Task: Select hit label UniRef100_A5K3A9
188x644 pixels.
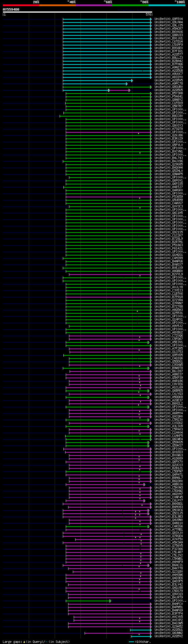Action: pyautogui.click(x=169, y=543)
